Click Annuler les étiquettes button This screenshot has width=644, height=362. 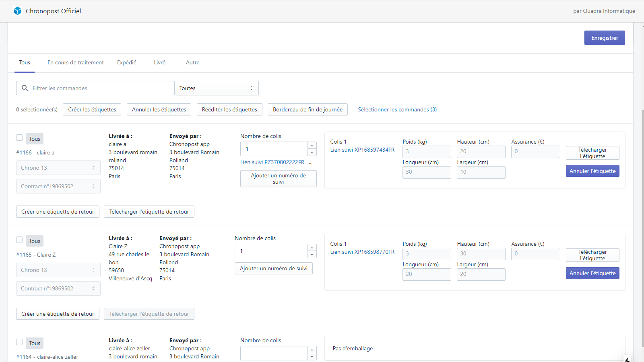(159, 109)
